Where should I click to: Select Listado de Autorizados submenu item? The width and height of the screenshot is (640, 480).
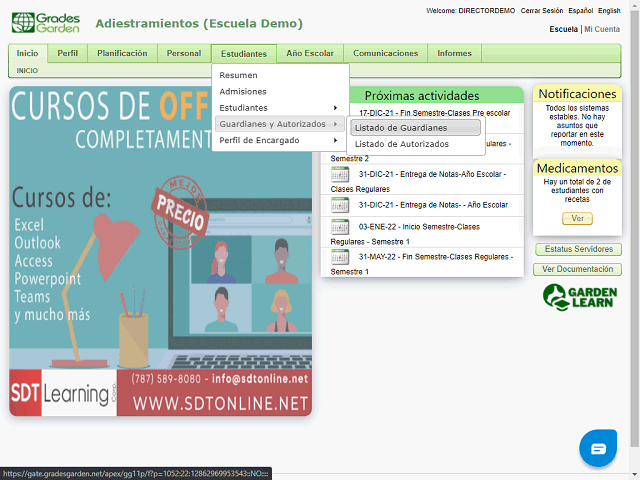click(x=415, y=144)
